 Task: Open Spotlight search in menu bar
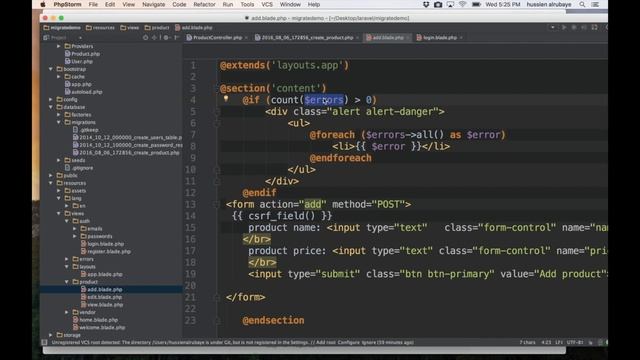(x=582, y=4)
